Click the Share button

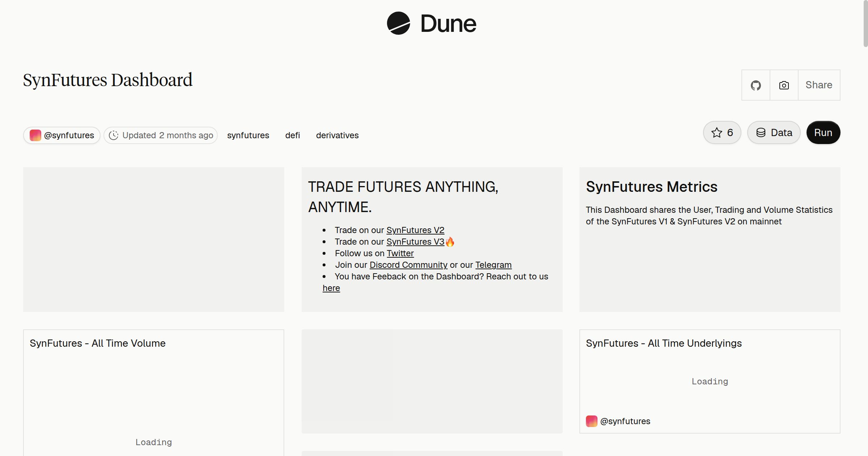[x=819, y=85]
